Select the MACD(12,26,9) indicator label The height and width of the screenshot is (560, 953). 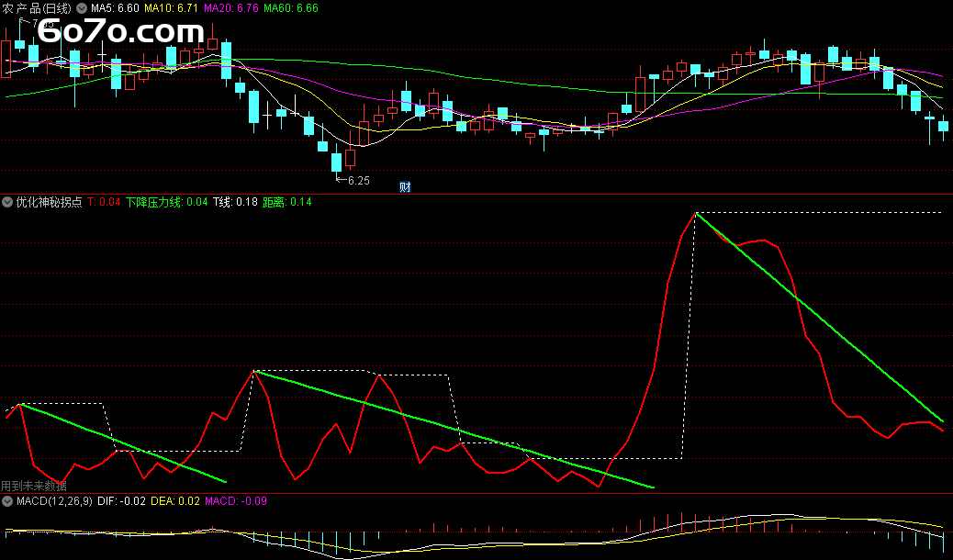coord(55,501)
